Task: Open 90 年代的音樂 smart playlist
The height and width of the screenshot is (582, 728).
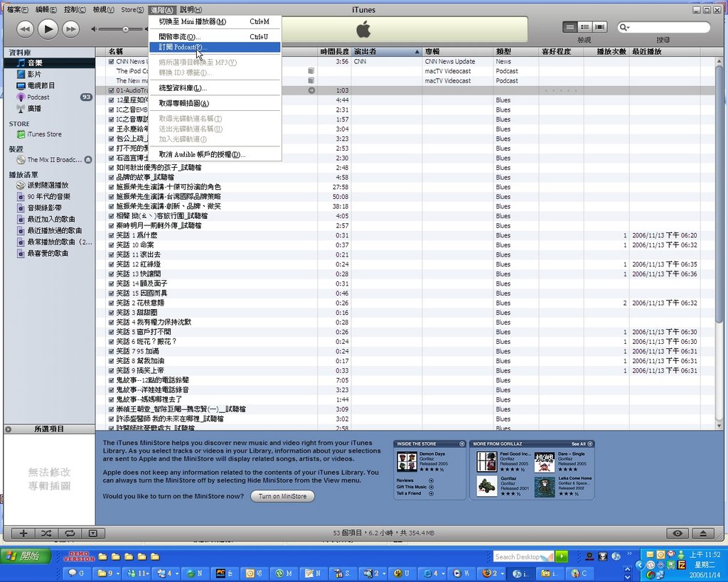Action: 49,196
